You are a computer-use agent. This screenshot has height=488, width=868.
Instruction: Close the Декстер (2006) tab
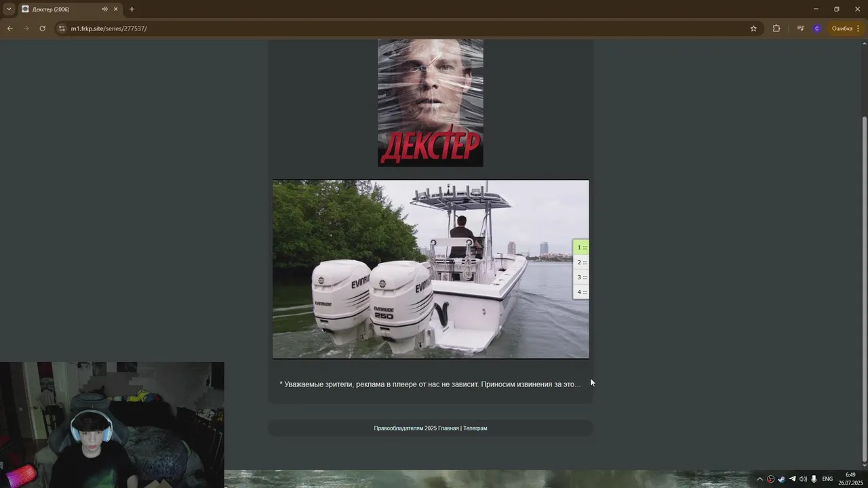click(116, 9)
